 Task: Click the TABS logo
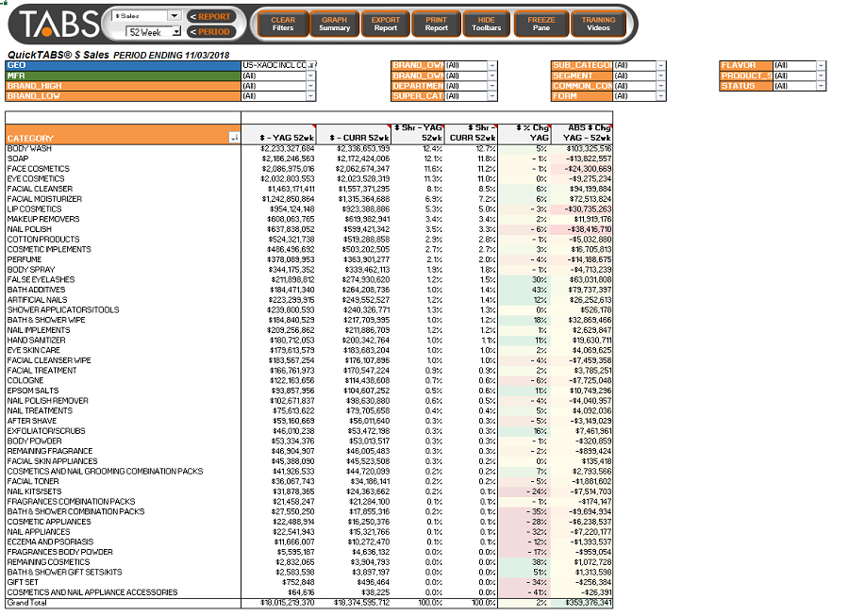pyautogui.click(x=59, y=25)
